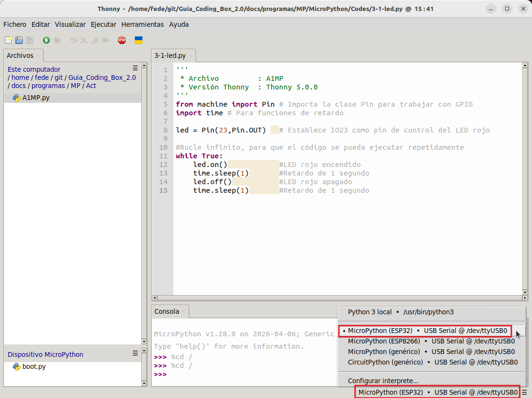Select MicroPython (ESP8266) USB Serial interpreter option

point(432,341)
